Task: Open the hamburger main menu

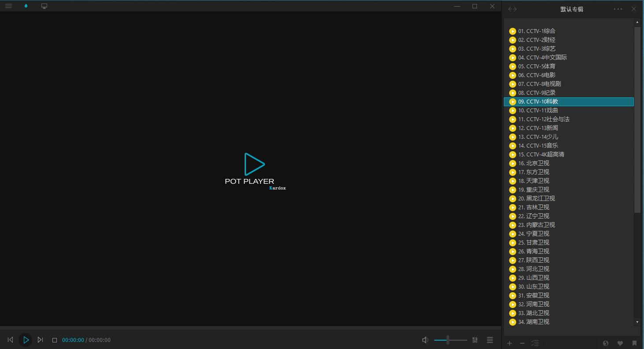Action: click(8, 6)
